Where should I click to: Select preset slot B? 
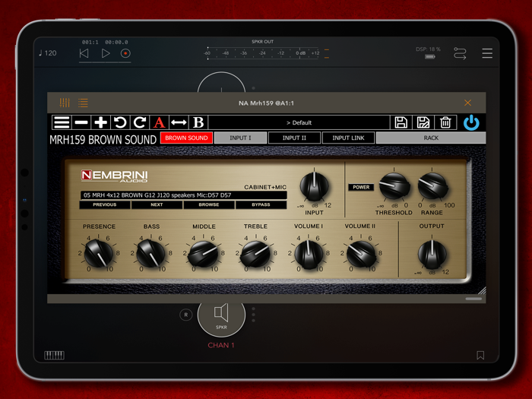pyautogui.click(x=198, y=122)
